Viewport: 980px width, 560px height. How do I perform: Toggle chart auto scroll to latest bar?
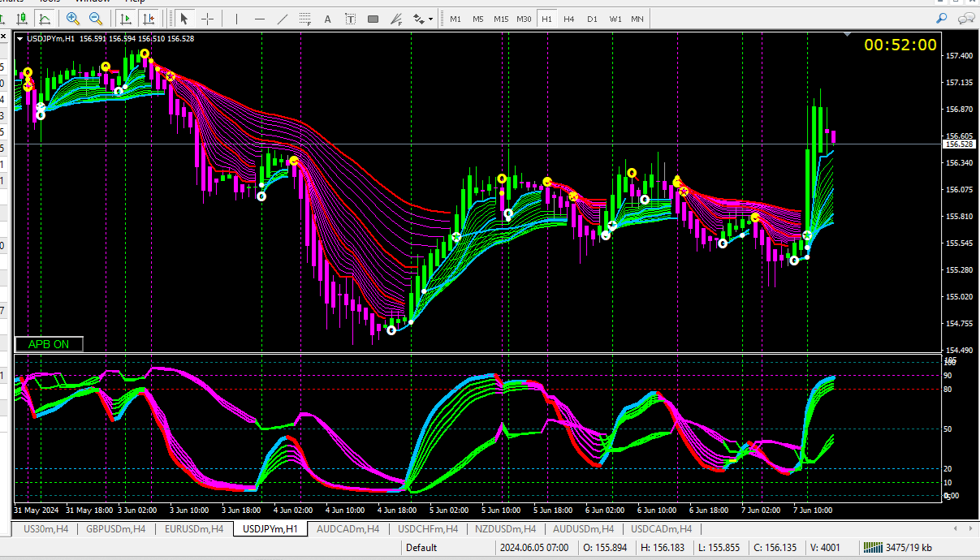[126, 18]
